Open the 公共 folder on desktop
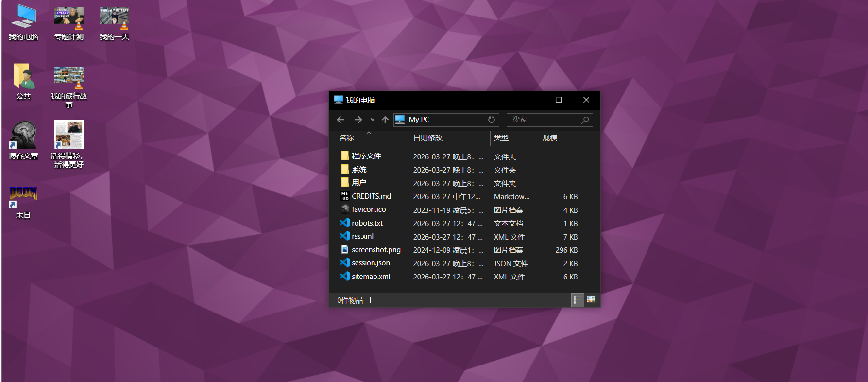This screenshot has width=868, height=382. [23, 82]
